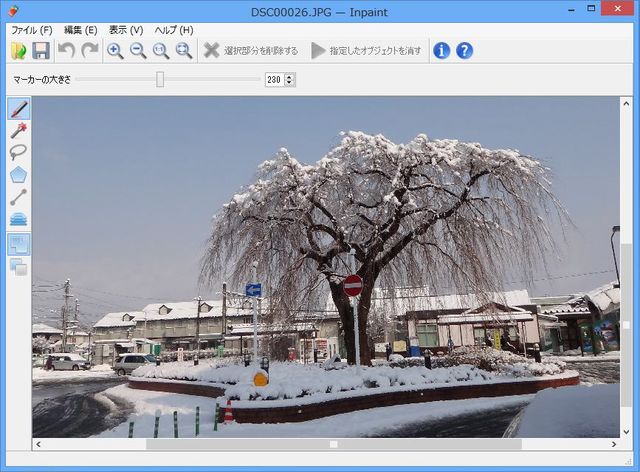The height and width of the screenshot is (472, 640).
Task: Click the Inpaint app icon in title bar
Action: (13, 11)
